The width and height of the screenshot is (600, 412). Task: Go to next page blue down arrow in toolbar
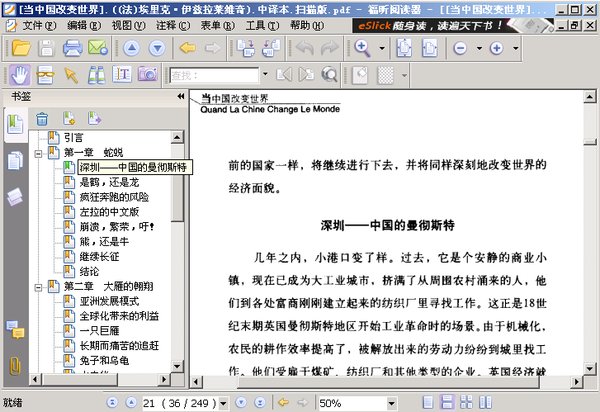click(x=157, y=48)
